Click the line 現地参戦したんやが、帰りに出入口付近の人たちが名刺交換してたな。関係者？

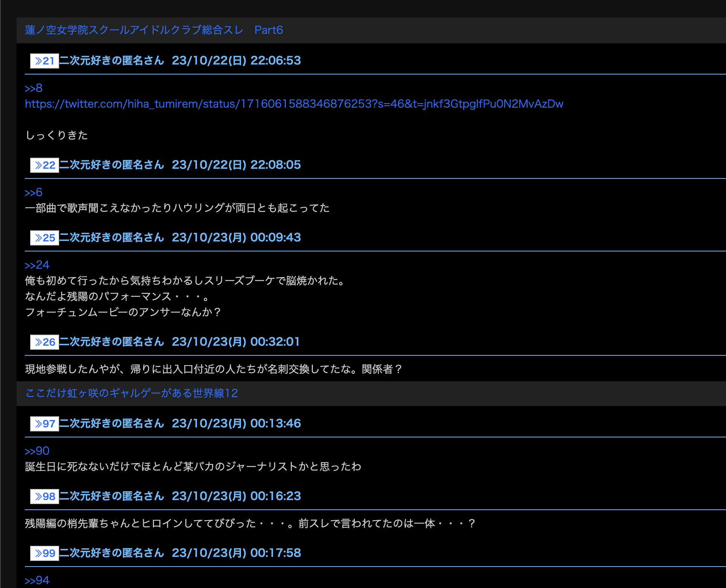[x=214, y=369]
